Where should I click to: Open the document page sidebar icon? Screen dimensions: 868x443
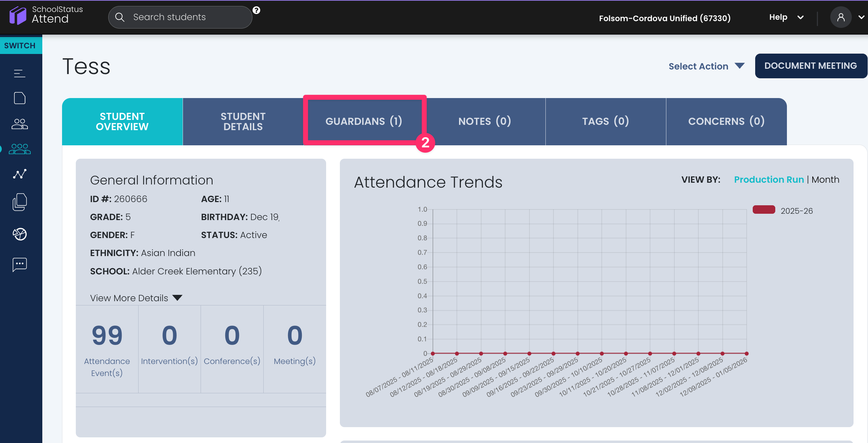[19, 98]
